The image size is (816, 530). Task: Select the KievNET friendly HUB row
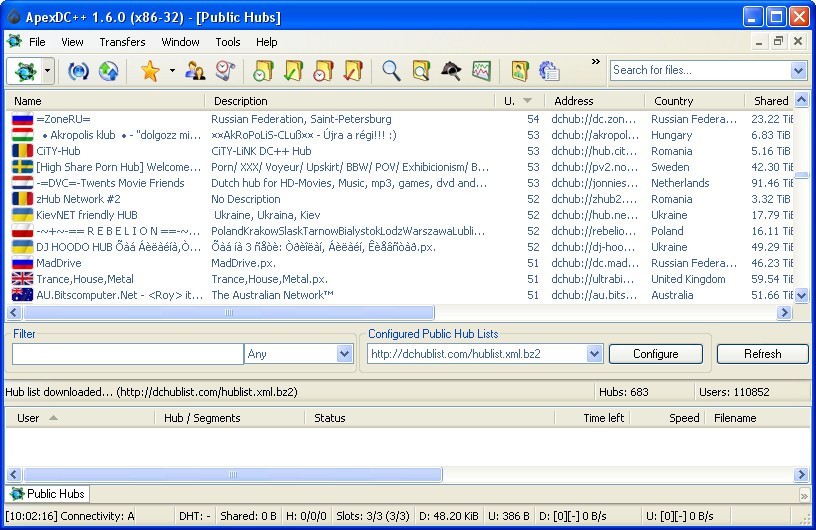click(x=400, y=215)
